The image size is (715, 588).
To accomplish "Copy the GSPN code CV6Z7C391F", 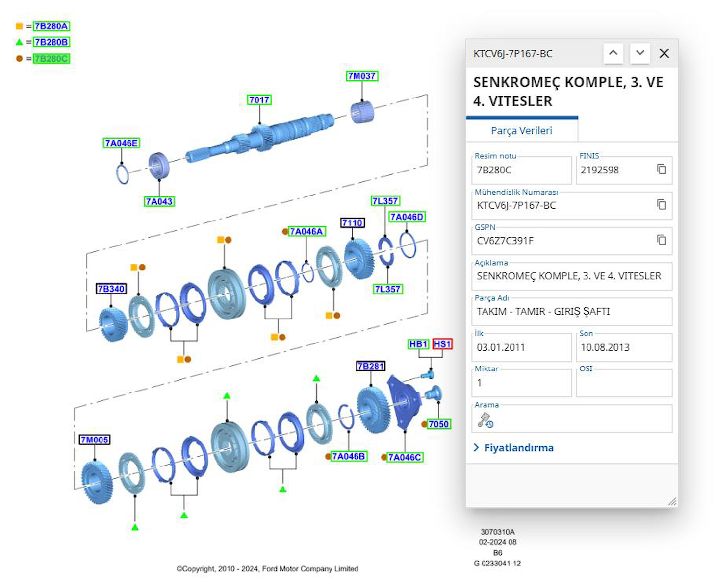I will click(x=661, y=240).
